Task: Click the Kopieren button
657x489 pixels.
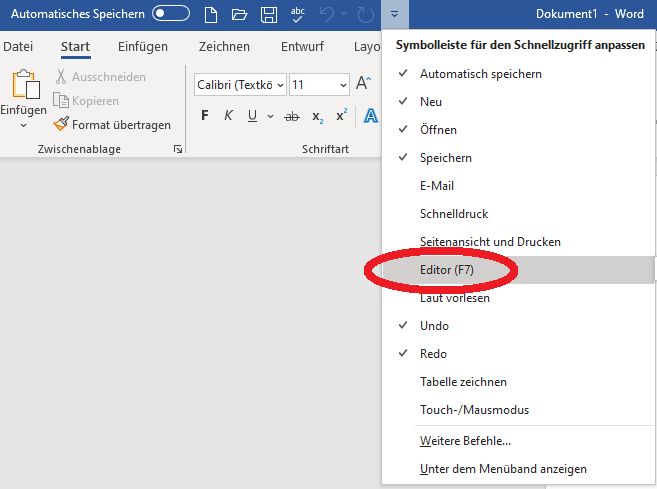Action: [86, 101]
